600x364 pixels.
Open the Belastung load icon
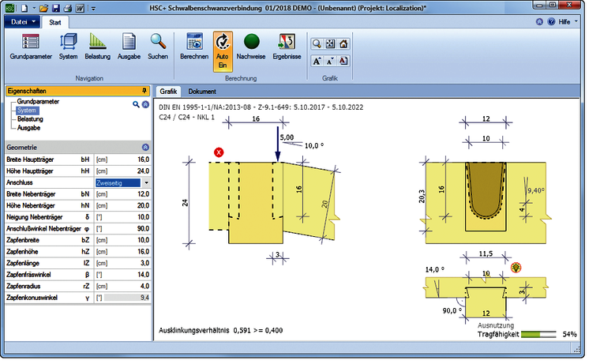click(x=98, y=47)
